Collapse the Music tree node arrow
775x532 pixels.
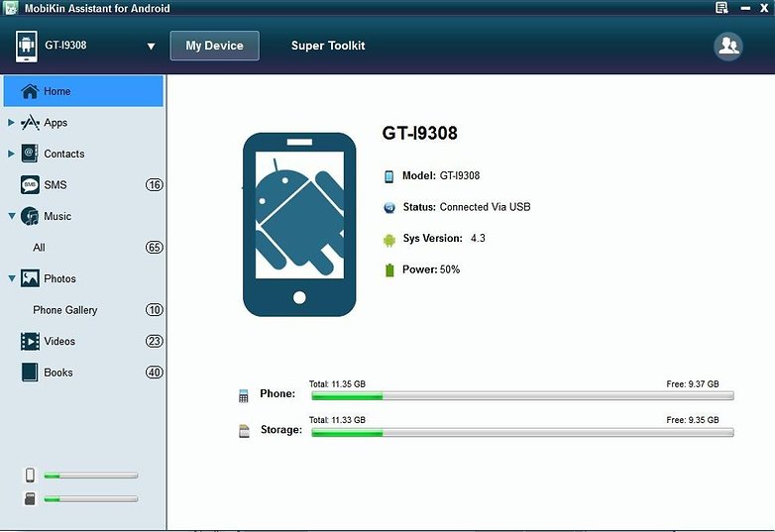click(11, 216)
